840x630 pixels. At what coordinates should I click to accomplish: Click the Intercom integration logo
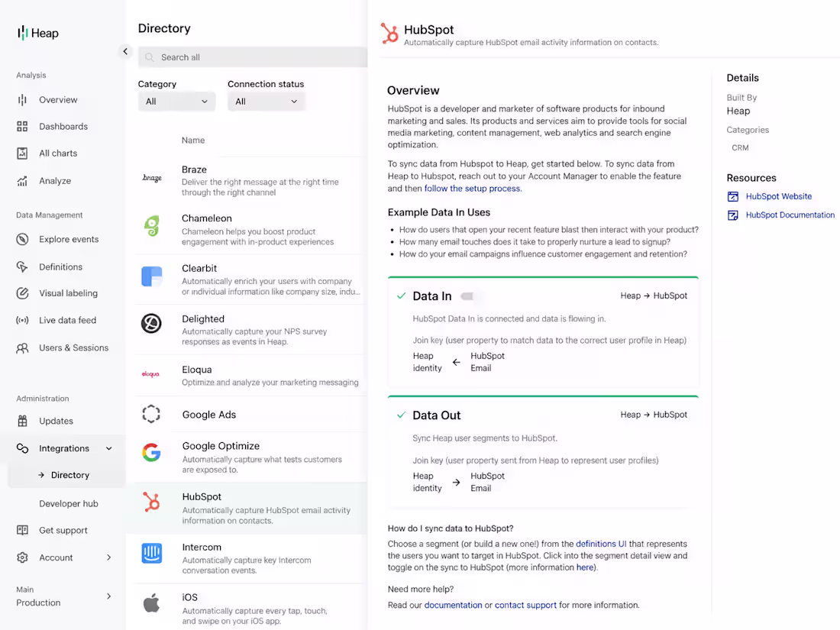152,553
